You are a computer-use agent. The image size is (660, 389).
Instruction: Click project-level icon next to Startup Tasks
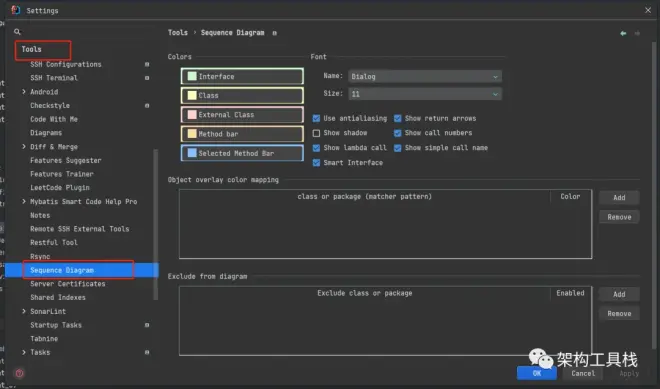click(x=147, y=325)
